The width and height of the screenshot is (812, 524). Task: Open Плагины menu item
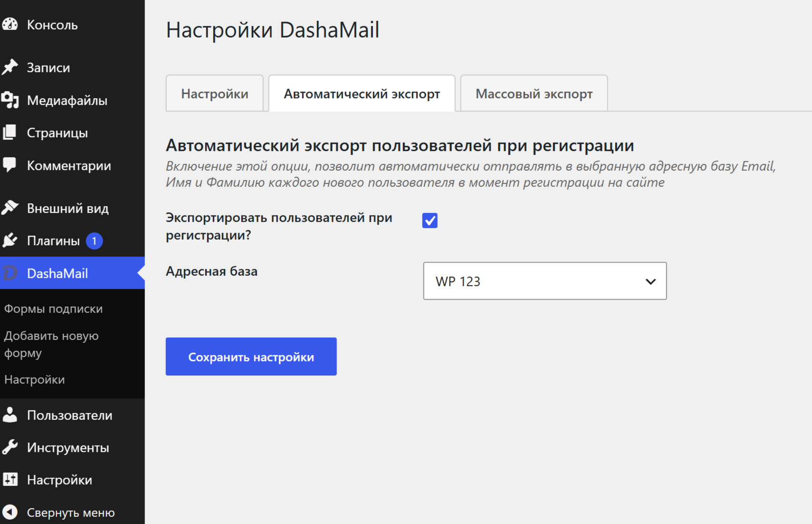click(72, 241)
